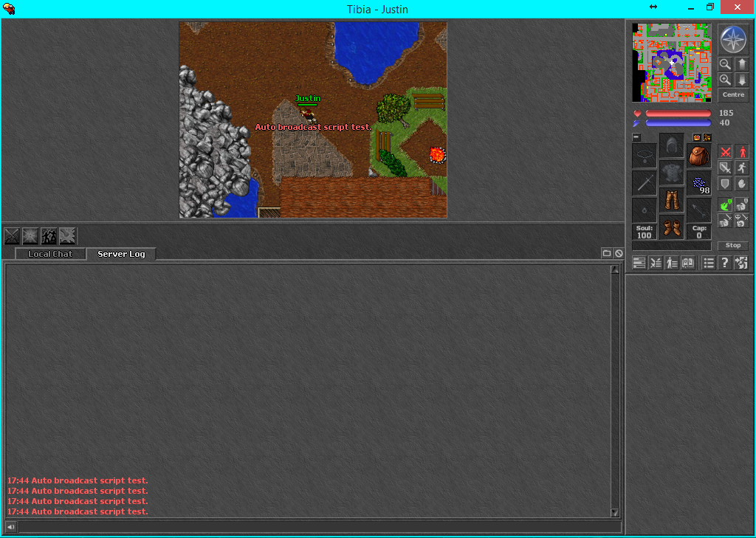
Task: Click the ring equipment slot
Action: click(x=644, y=210)
